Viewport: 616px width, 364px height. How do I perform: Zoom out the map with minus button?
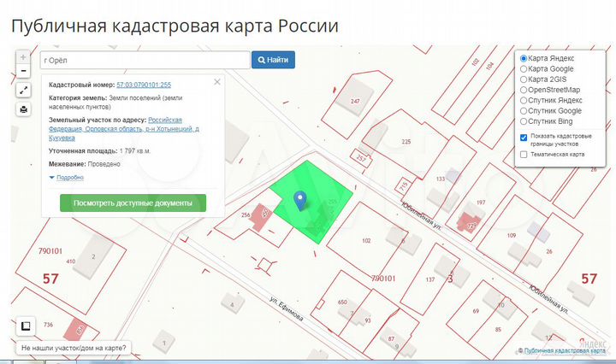(23, 71)
